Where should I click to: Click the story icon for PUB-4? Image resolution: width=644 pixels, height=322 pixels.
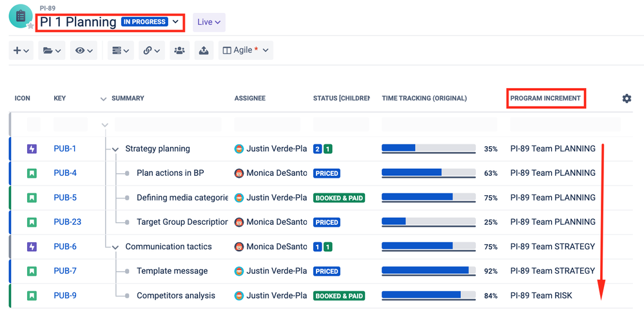pyautogui.click(x=32, y=173)
